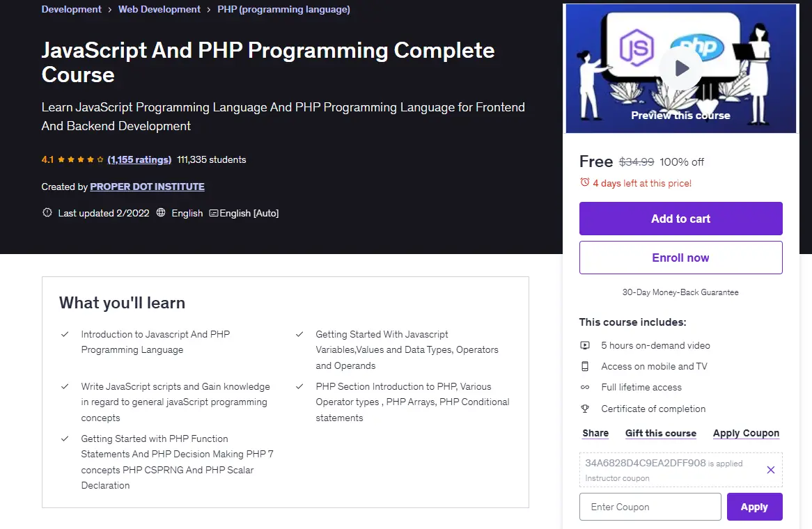Image resolution: width=812 pixels, height=529 pixels.
Task: Click chevron after Web Development breadcrumb
Action: [x=209, y=10]
